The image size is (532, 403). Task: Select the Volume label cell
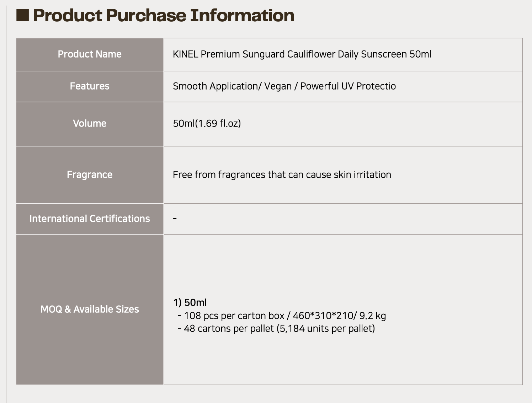90,124
